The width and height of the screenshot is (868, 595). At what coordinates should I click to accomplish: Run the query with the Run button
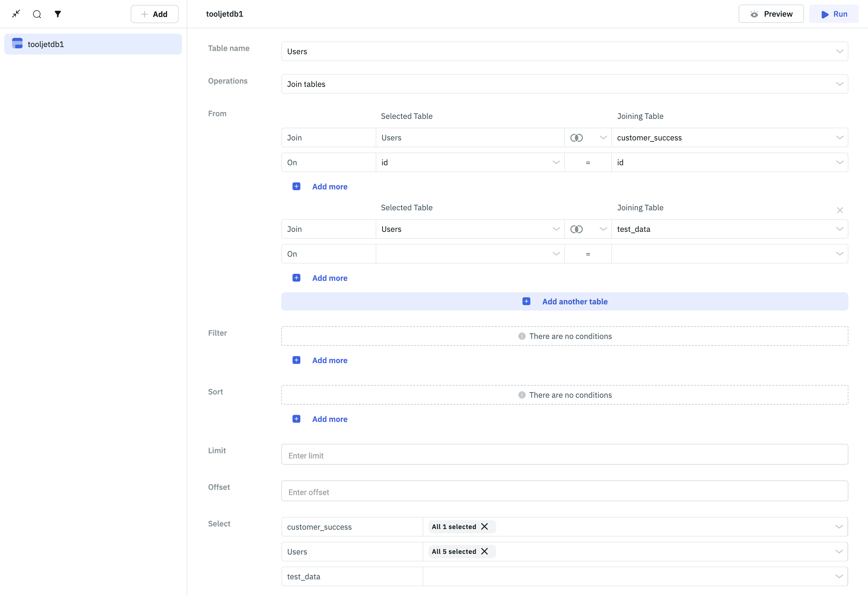coord(834,14)
